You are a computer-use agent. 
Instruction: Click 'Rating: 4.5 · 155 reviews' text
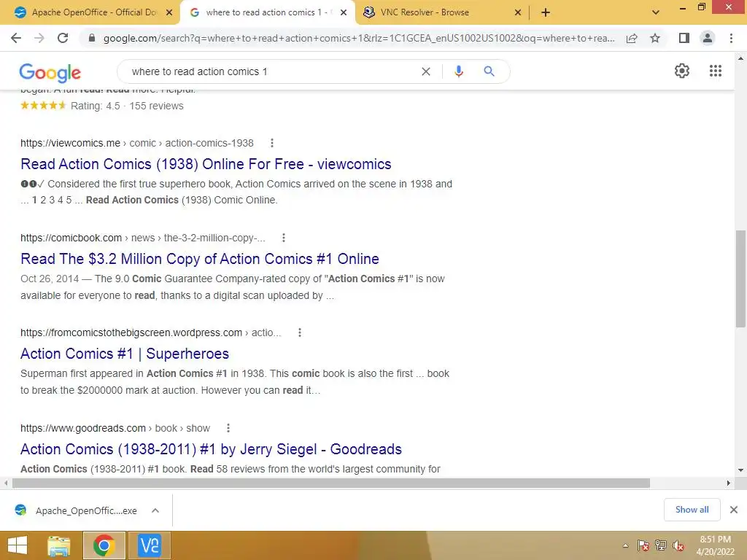(127, 106)
